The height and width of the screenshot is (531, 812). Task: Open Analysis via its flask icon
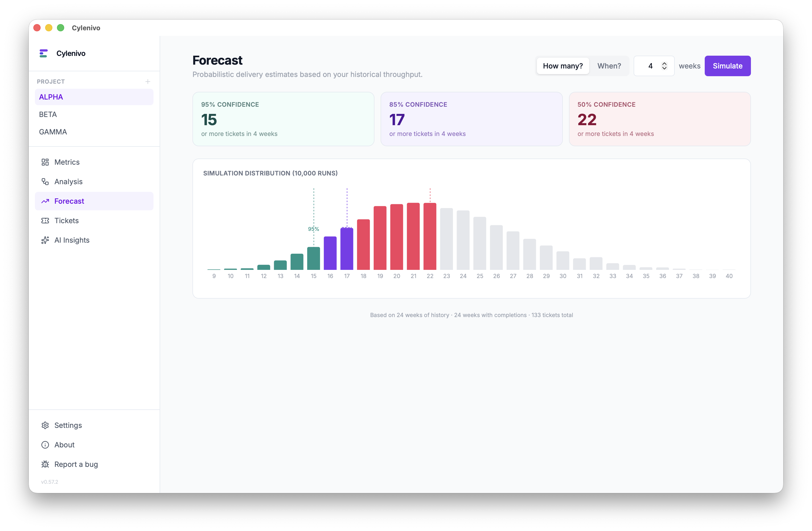(x=45, y=181)
